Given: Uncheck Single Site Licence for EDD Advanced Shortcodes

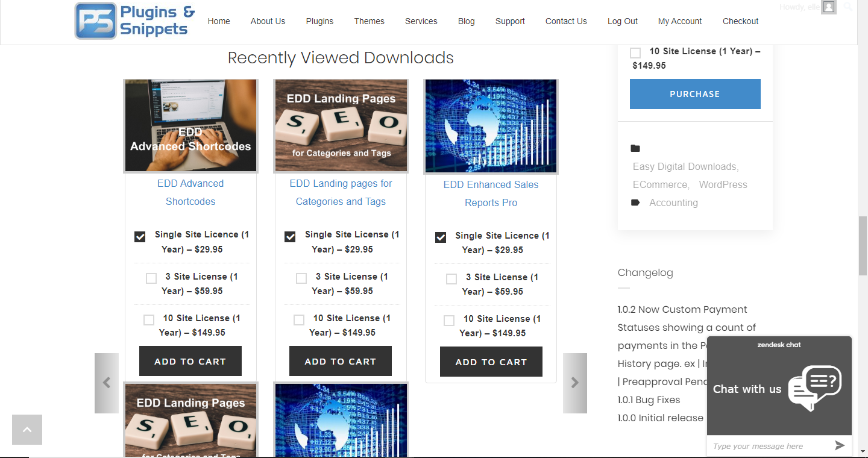Looking at the screenshot, I should [x=140, y=237].
